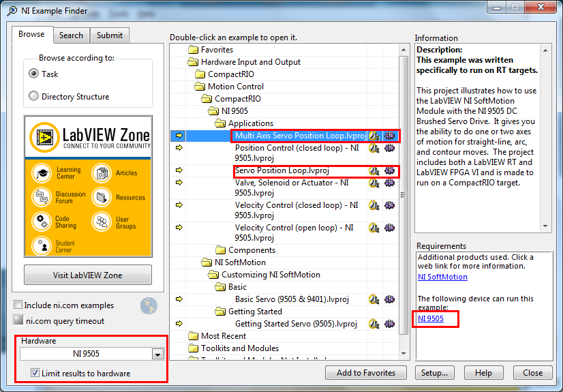Collapse the Applications folder
The width and height of the screenshot is (563, 392).
point(220,123)
